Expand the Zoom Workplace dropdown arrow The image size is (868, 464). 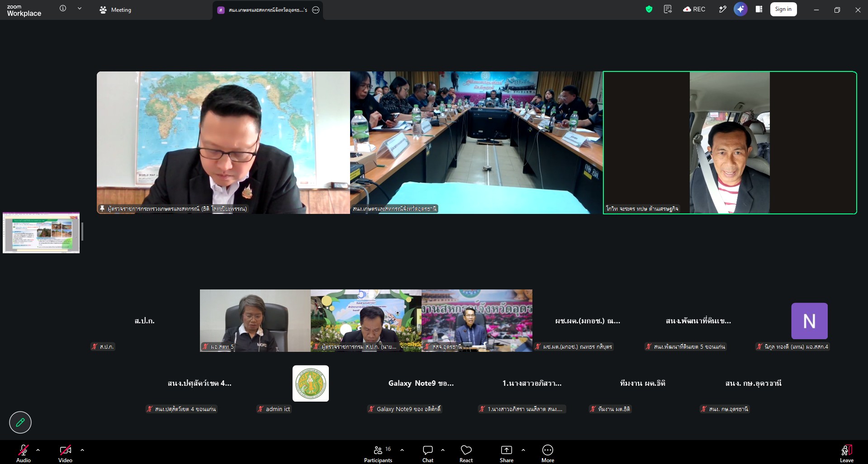(x=80, y=8)
